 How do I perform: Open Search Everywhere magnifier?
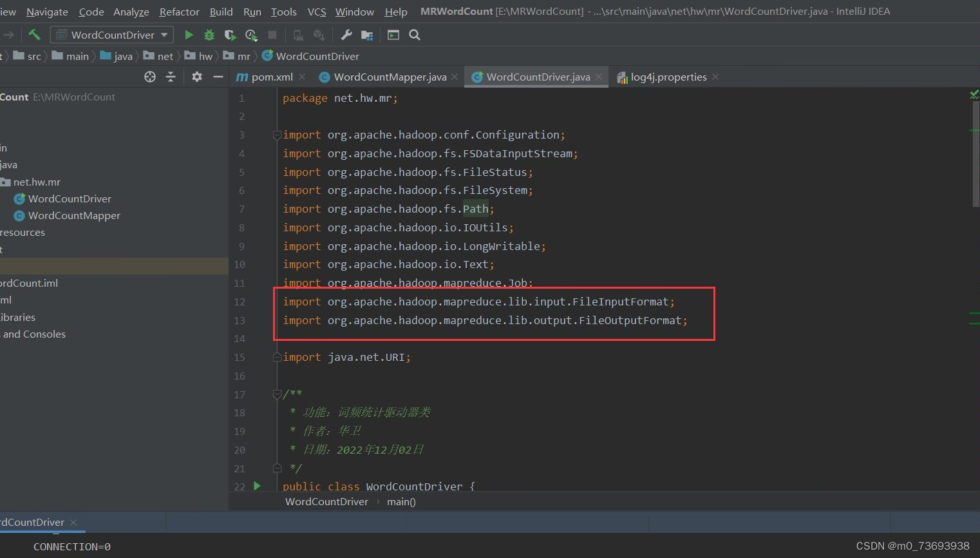(x=414, y=35)
